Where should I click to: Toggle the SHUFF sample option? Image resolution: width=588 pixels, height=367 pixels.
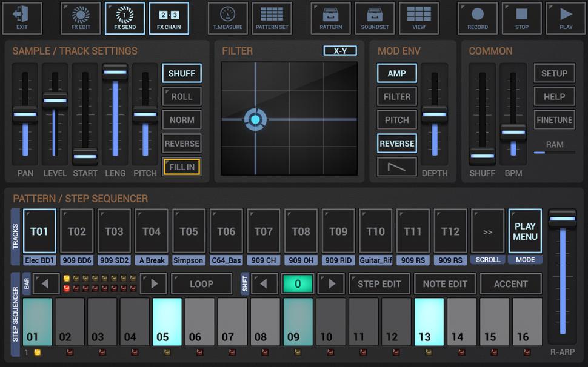coord(182,73)
